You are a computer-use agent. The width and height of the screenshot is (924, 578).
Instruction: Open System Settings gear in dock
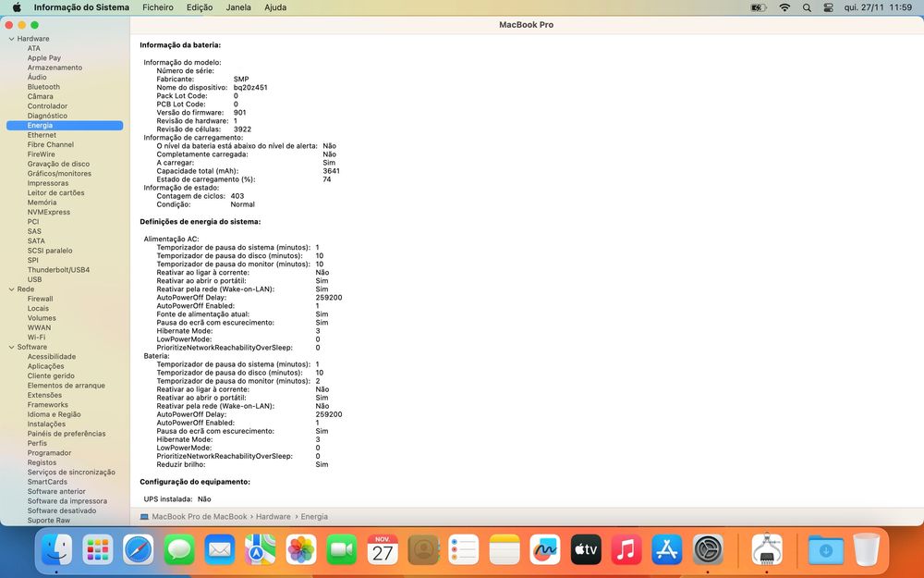708,549
